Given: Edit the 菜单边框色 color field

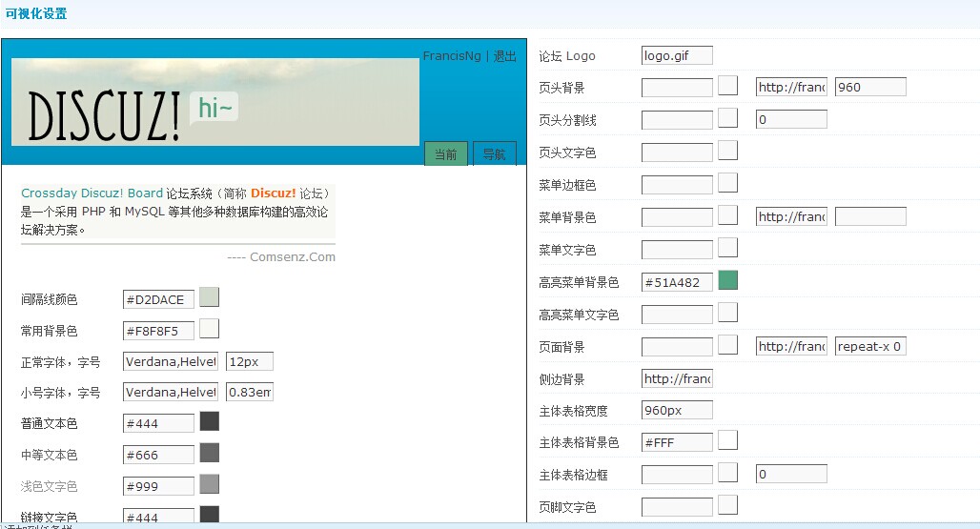Looking at the screenshot, I should tap(677, 185).
